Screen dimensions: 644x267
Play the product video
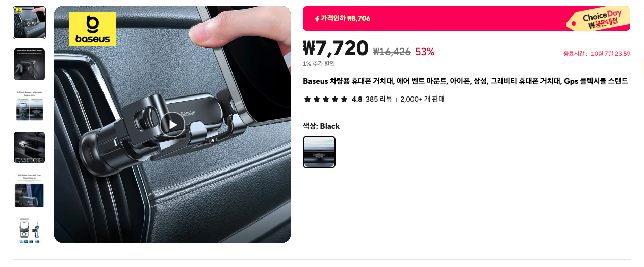coord(172,124)
